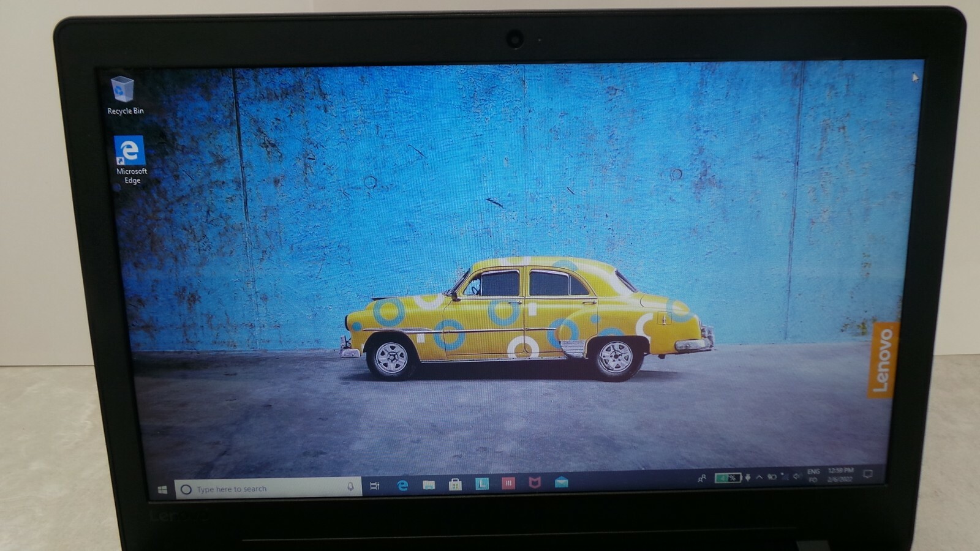
Task: Open the teal L app on taskbar
Action: [x=482, y=484]
